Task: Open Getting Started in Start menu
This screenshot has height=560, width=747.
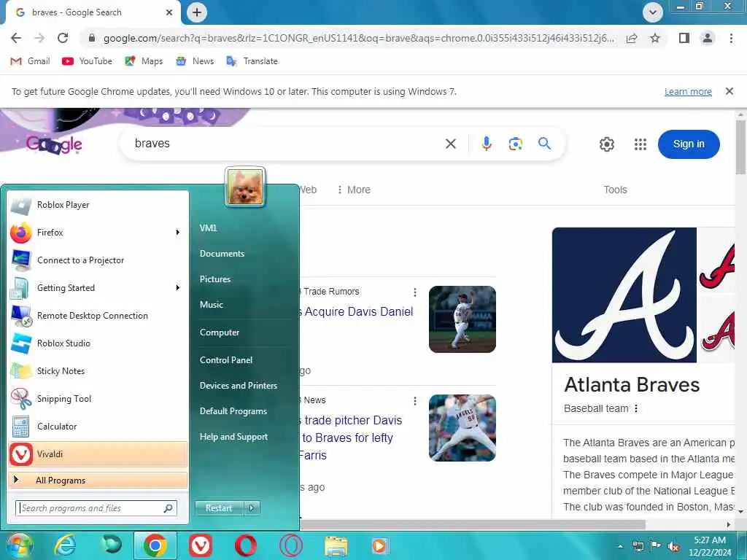Action: [98, 287]
